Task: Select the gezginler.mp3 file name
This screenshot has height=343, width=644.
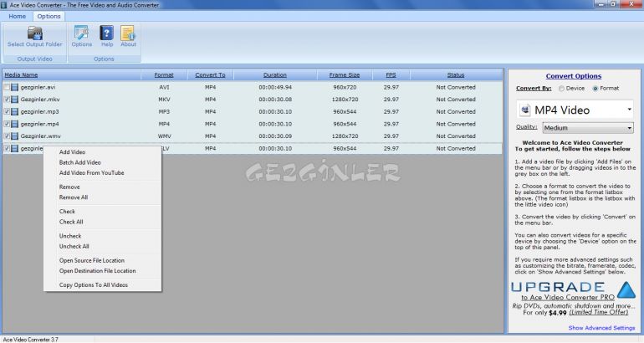Action: (39, 112)
